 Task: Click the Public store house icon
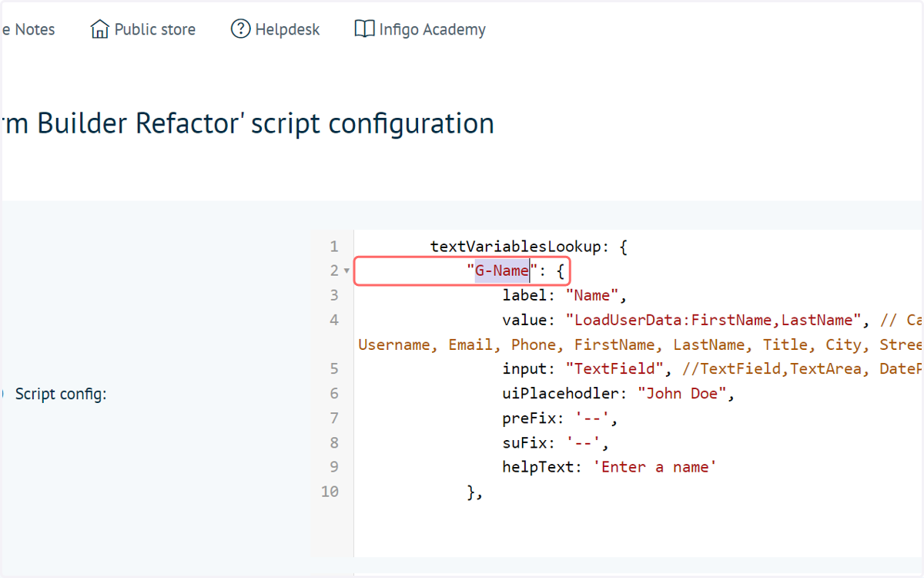pos(99,29)
